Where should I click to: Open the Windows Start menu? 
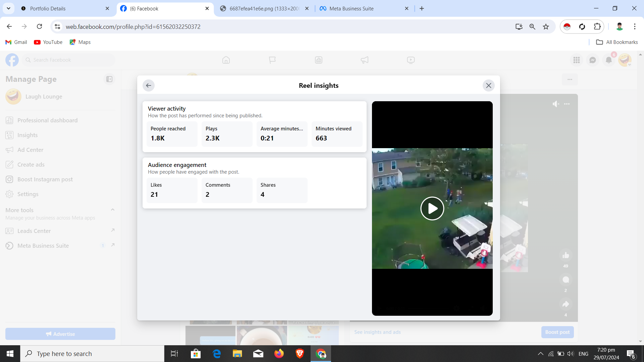tap(10, 354)
